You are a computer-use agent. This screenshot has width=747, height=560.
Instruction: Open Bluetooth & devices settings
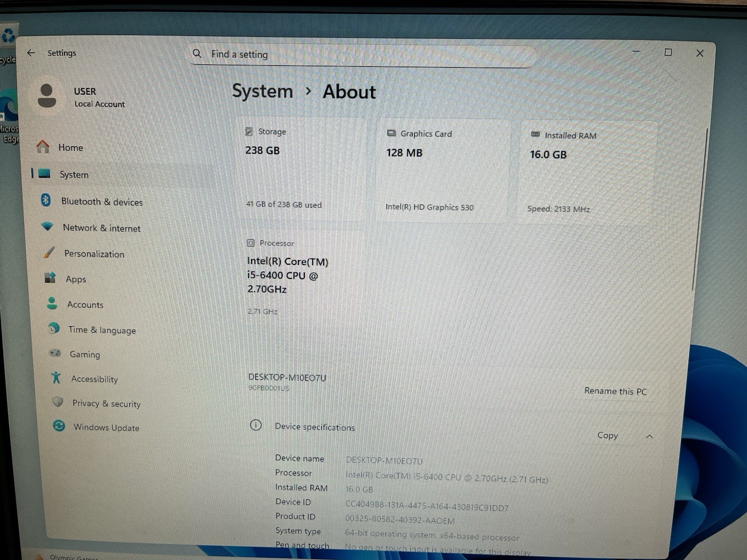[x=102, y=202]
